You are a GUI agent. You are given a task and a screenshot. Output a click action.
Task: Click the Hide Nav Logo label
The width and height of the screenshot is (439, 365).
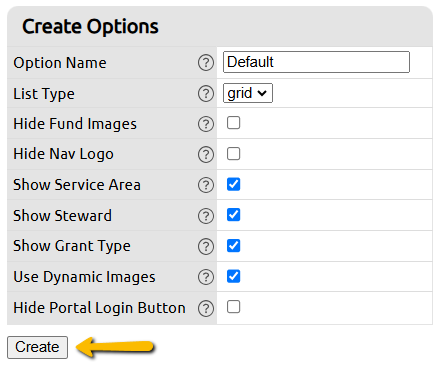point(63,154)
